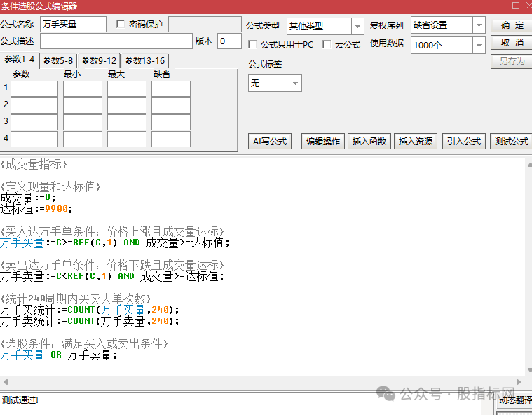This screenshot has height=415, width=532.
Task: Open the 编辑操作 menu button
Action: [x=323, y=141]
